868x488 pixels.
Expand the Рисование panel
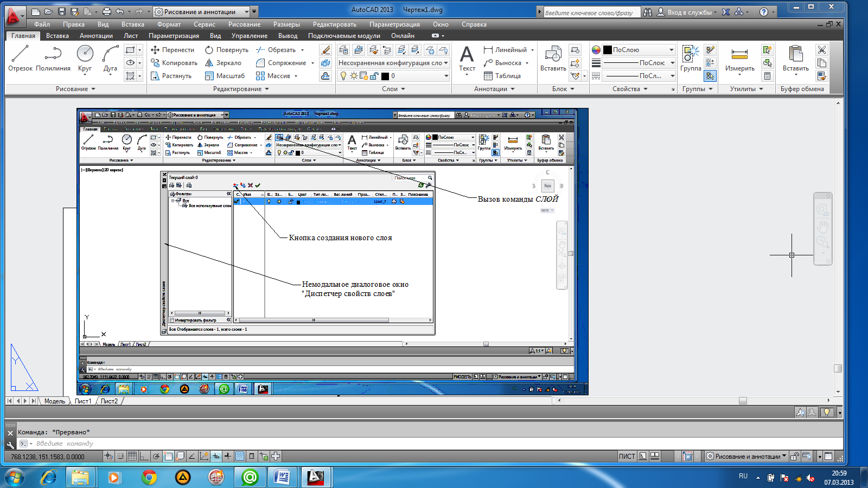point(75,89)
